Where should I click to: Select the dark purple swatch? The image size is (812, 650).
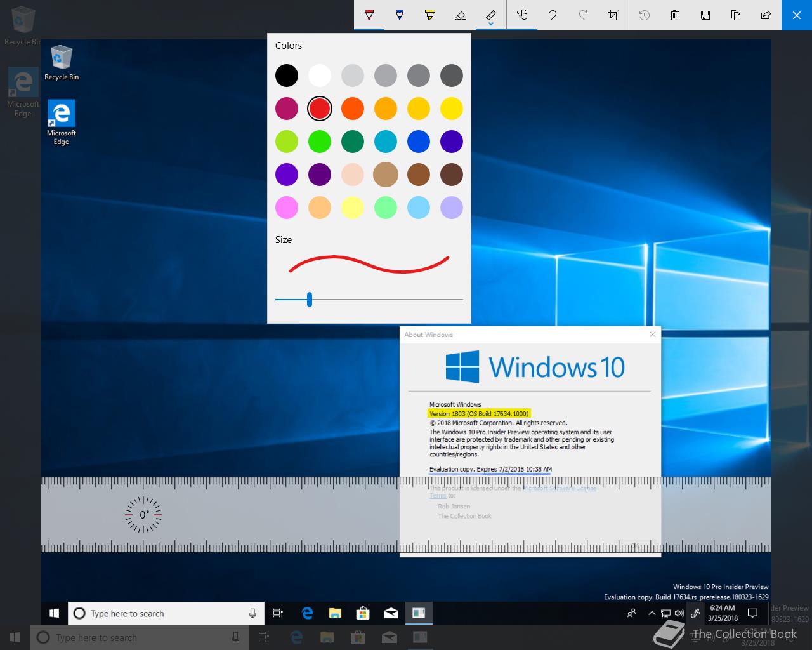click(320, 175)
